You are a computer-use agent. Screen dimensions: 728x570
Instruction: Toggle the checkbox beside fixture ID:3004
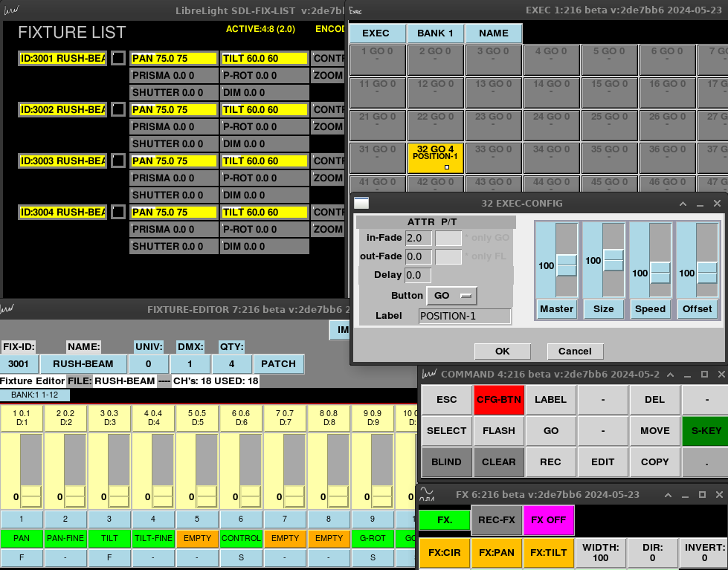point(118,212)
